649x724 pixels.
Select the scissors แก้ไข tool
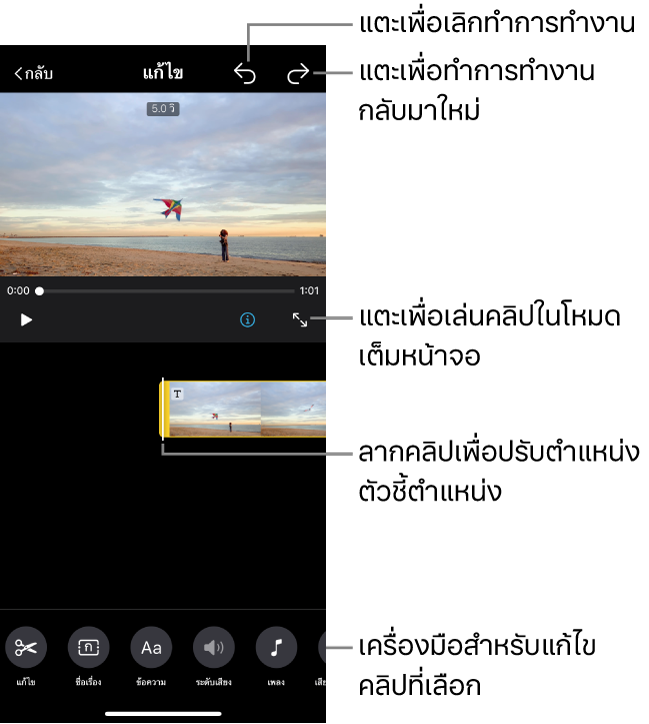(26, 647)
